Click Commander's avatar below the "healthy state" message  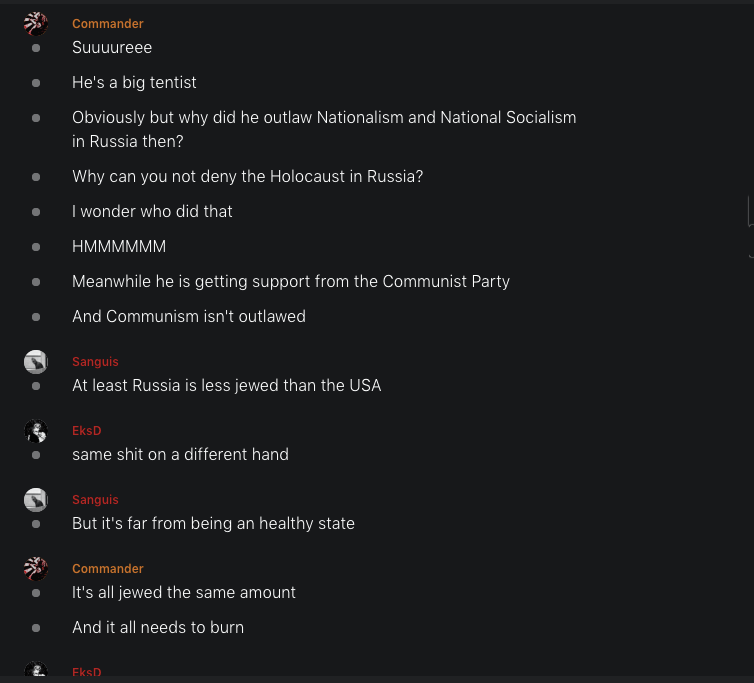[x=36, y=569]
